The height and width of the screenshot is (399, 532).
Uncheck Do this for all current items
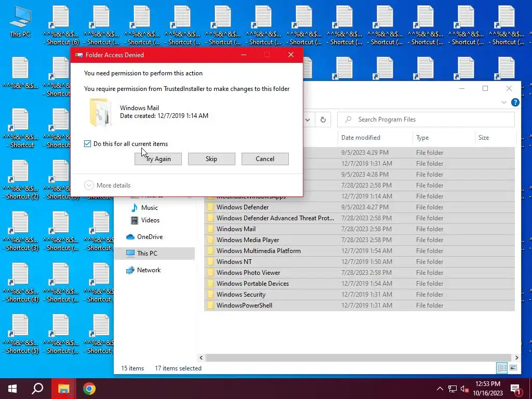(87, 144)
